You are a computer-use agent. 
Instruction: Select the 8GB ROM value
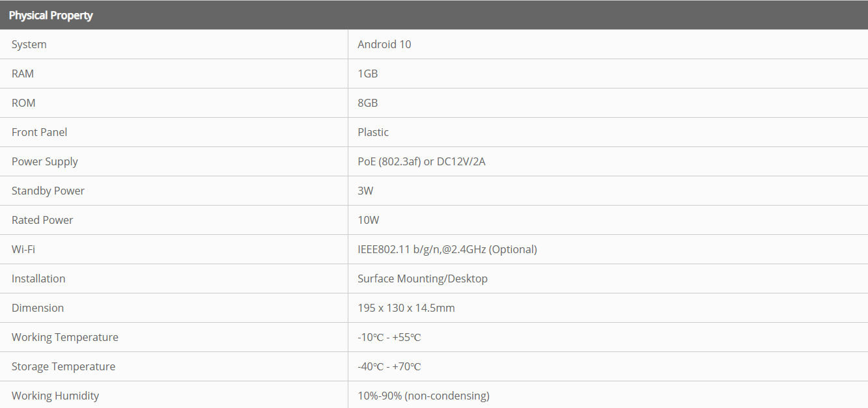pos(368,103)
